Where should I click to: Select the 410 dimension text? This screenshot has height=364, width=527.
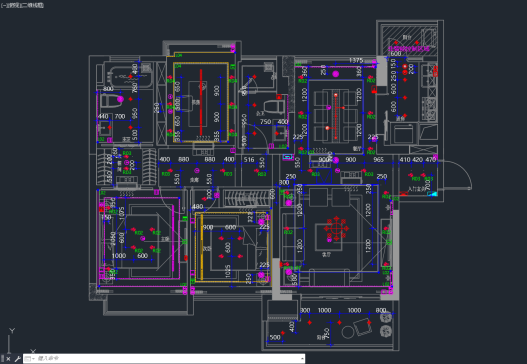coord(405,159)
